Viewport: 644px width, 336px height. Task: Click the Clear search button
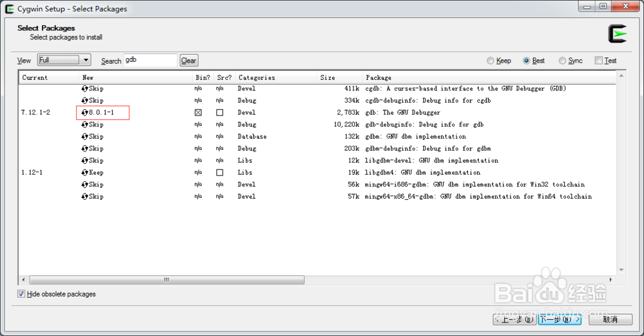pos(189,61)
